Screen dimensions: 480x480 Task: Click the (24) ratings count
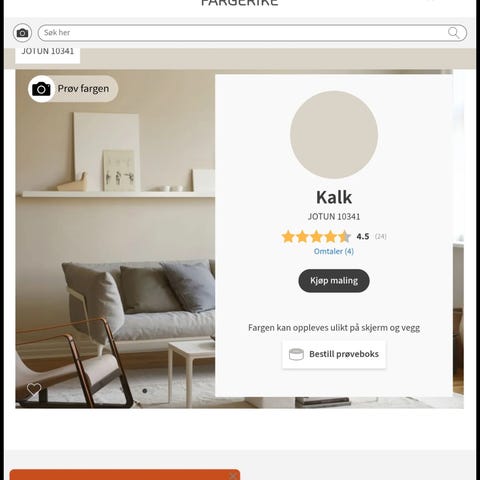coord(380,237)
